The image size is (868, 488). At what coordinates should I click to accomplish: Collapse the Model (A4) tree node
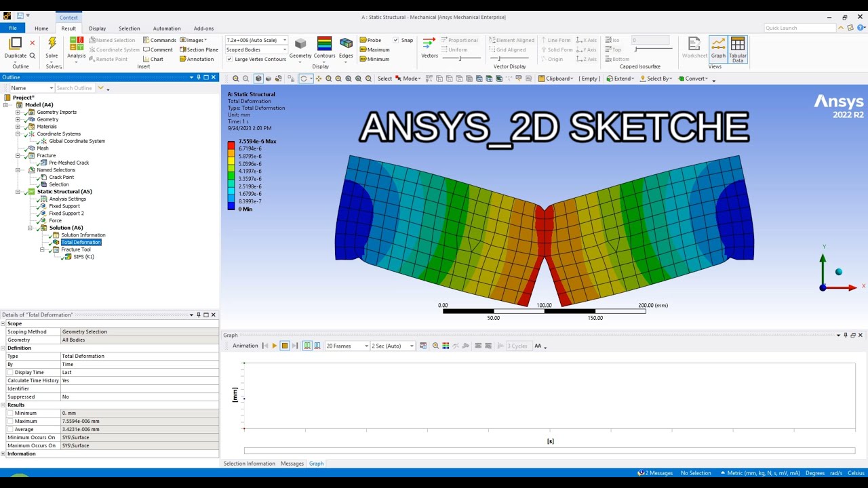click(x=6, y=105)
